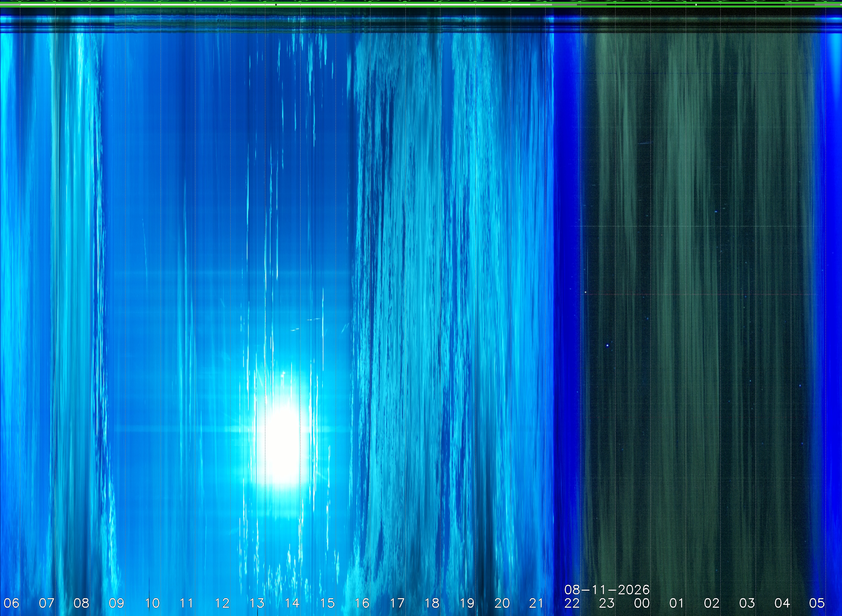Select the '19' hour label
The width and height of the screenshot is (842, 616).
[x=467, y=603]
